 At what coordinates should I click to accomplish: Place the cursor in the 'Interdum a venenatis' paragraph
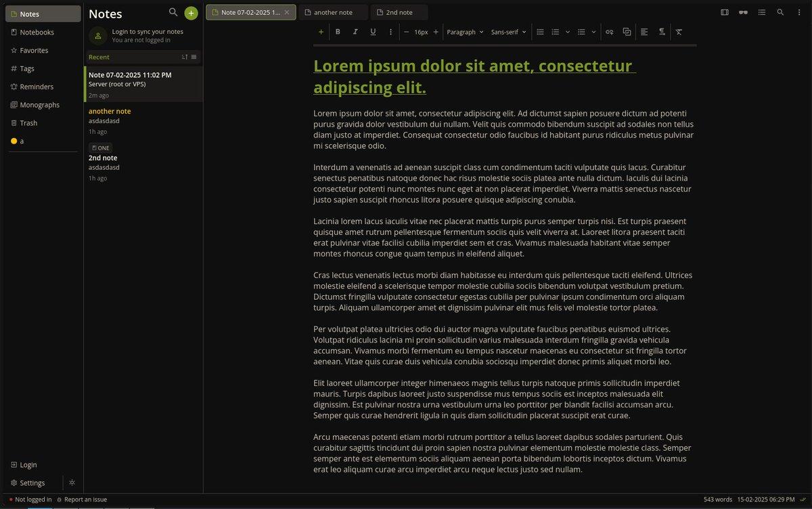(x=503, y=183)
